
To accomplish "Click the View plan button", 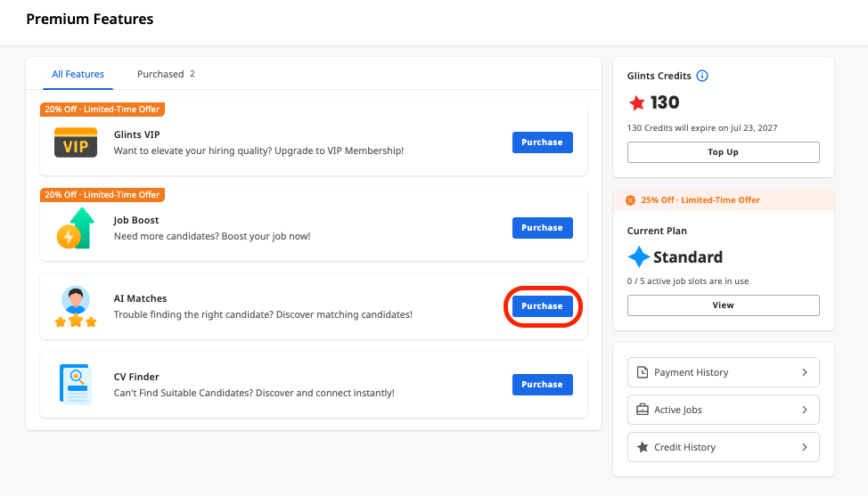I will point(723,305).
